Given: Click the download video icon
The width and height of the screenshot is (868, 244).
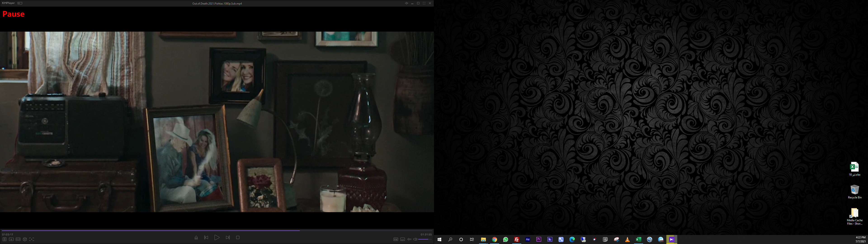Looking at the screenshot, I should point(11,239).
